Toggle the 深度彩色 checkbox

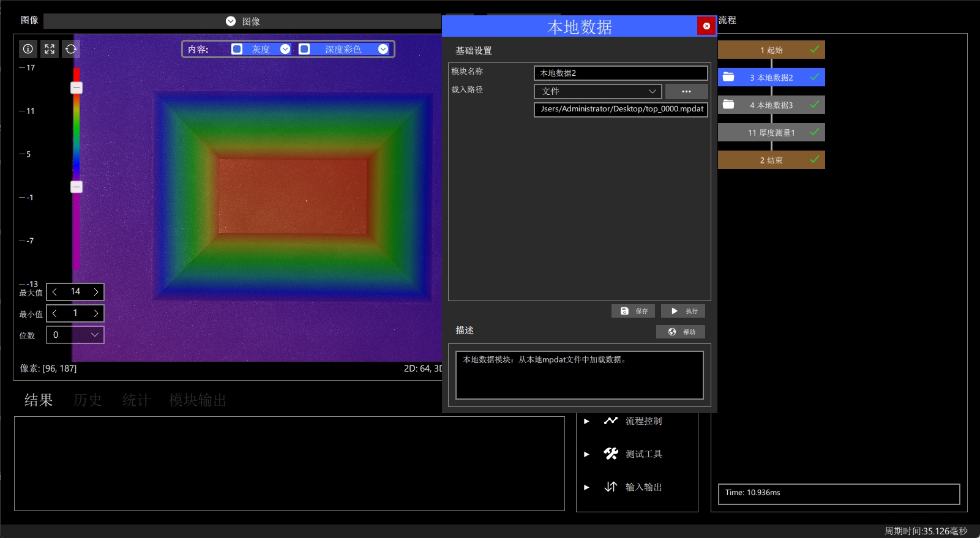pyautogui.click(x=304, y=49)
